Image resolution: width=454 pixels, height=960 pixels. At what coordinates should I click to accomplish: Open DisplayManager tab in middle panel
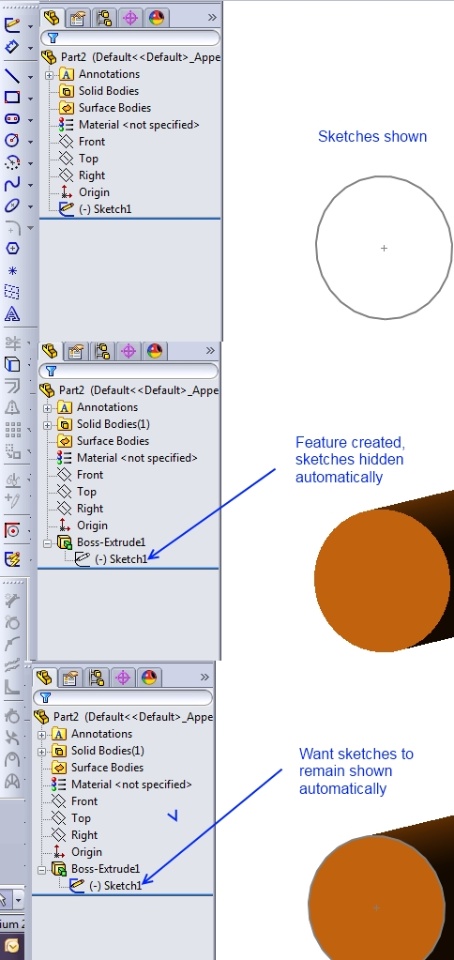click(x=154, y=351)
